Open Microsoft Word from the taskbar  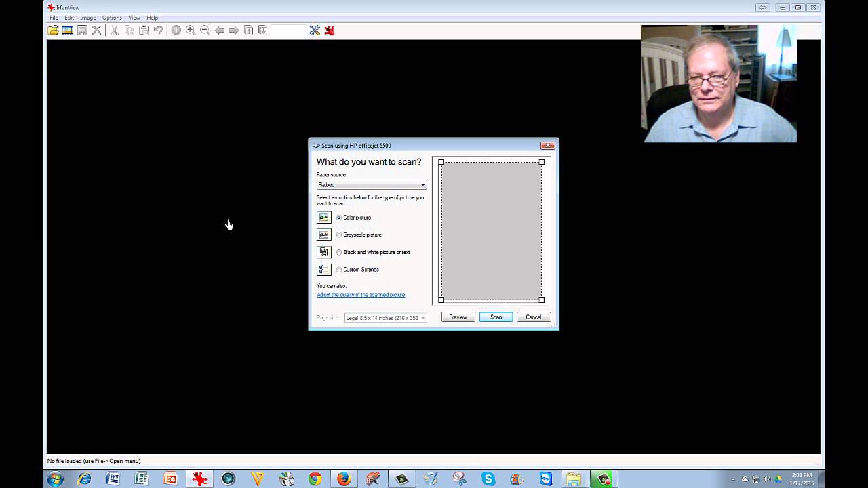[x=113, y=479]
